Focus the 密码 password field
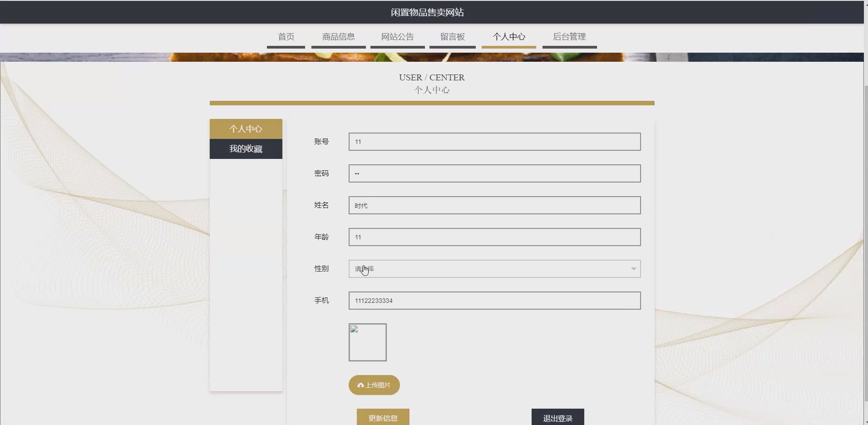868x425 pixels. pyautogui.click(x=494, y=173)
